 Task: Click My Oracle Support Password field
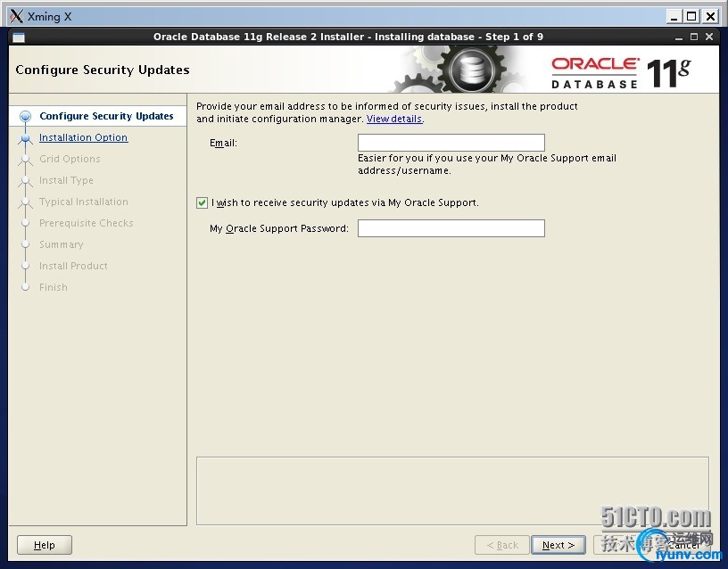[x=451, y=228]
